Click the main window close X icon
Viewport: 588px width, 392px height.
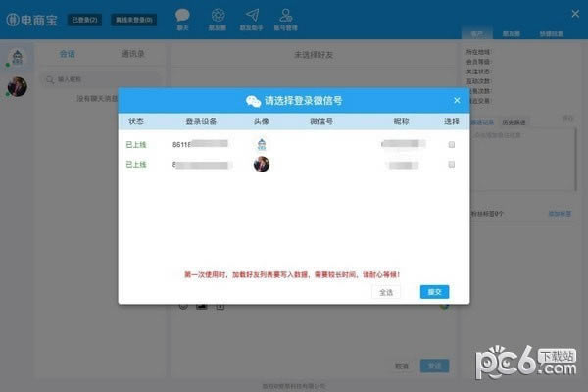[575, 14]
